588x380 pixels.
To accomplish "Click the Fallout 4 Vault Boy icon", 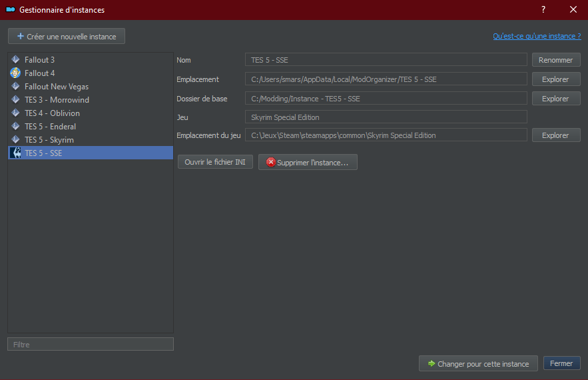I will [x=15, y=73].
